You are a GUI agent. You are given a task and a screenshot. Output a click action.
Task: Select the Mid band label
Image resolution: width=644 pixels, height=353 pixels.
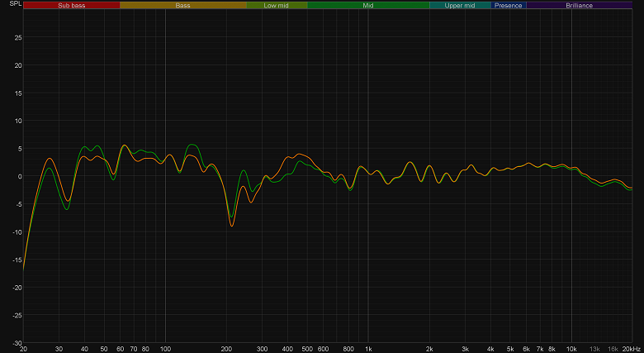[368, 5]
